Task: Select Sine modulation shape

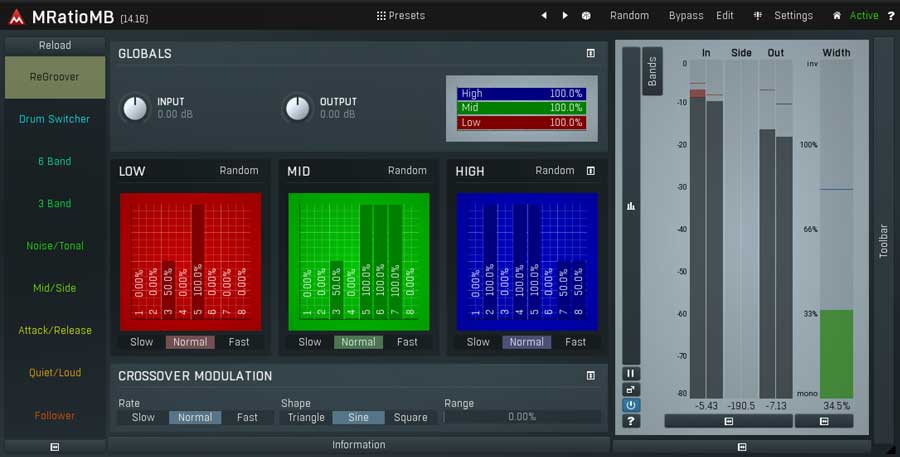Action: pyautogui.click(x=358, y=417)
